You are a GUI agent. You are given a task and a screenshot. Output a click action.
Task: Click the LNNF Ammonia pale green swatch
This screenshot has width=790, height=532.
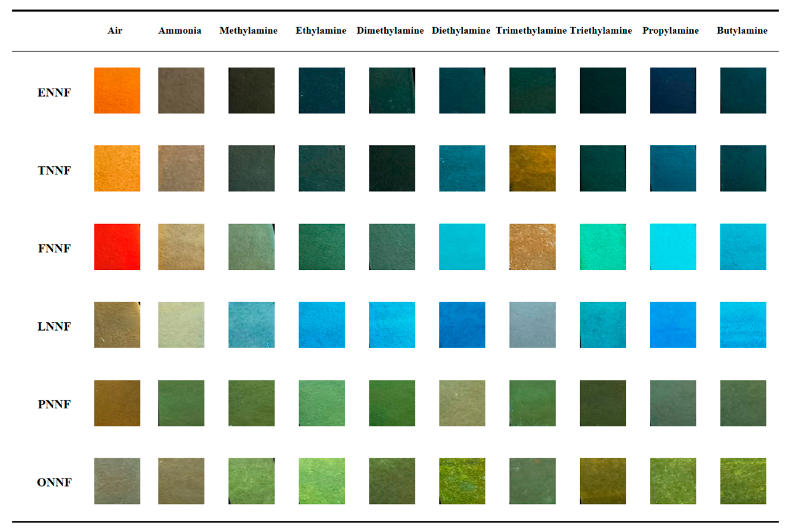point(181,325)
